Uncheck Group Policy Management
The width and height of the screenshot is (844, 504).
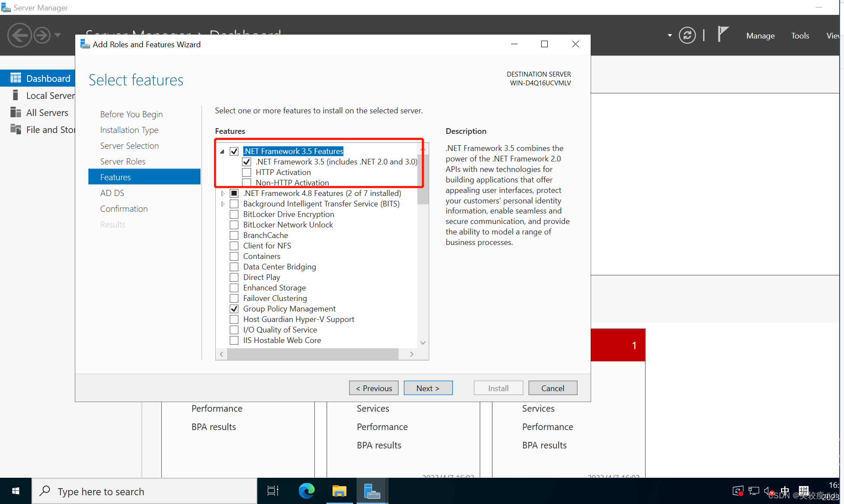(x=234, y=308)
